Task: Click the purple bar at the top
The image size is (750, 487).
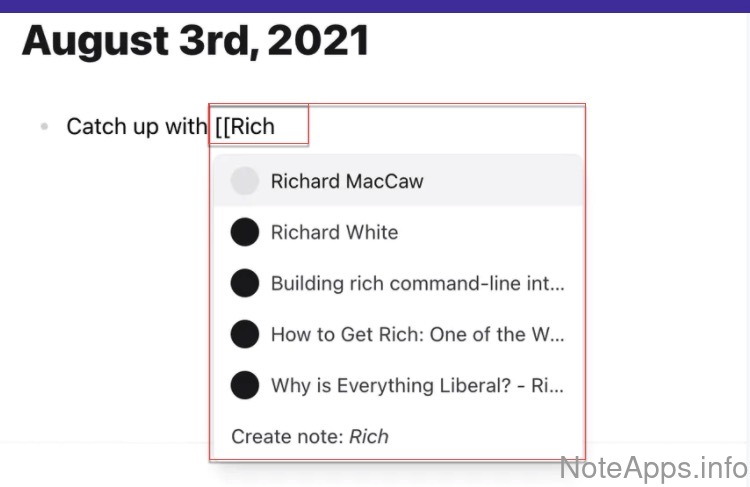Action: (375, 5)
